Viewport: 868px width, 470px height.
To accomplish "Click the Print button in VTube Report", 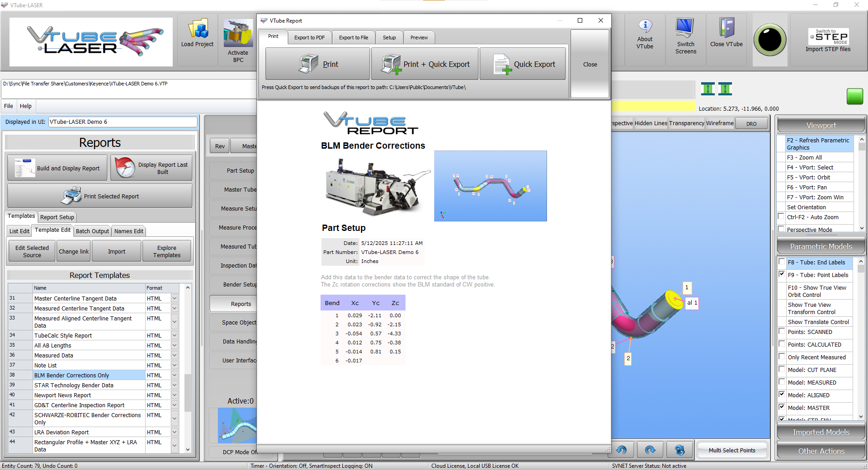I will pos(317,64).
